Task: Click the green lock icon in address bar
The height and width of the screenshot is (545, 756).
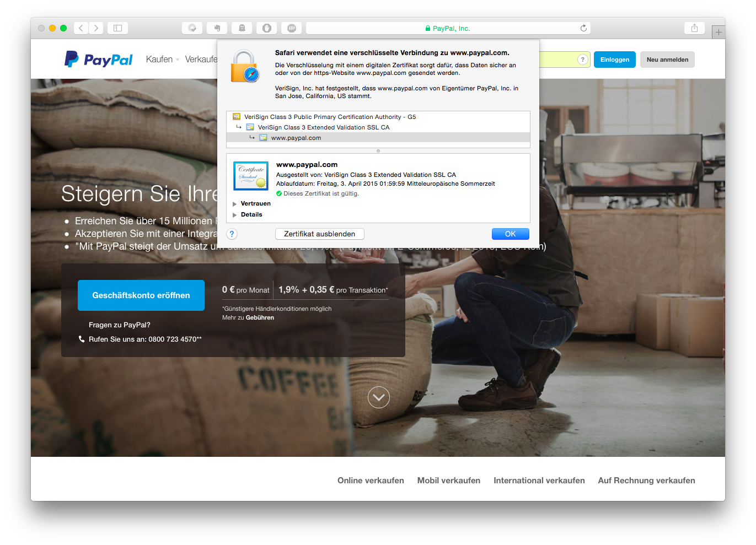Action: 428,28
